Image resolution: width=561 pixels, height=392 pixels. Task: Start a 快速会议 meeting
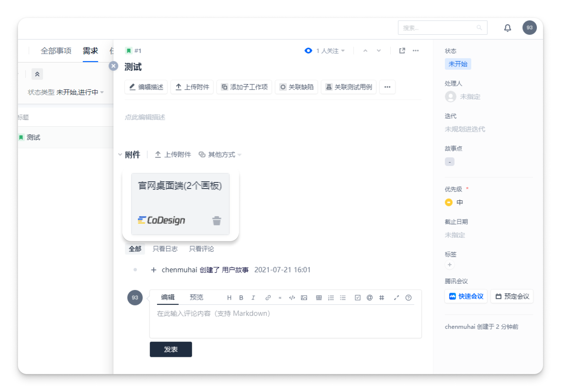466,296
